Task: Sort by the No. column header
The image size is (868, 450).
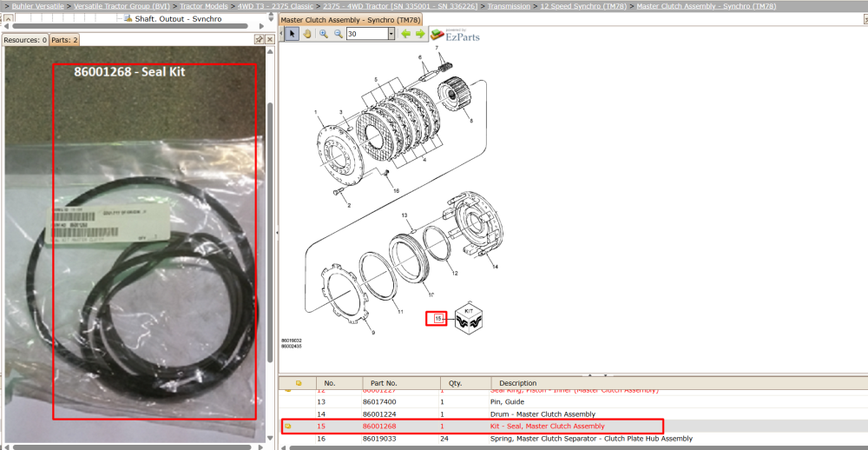Action: click(x=339, y=383)
